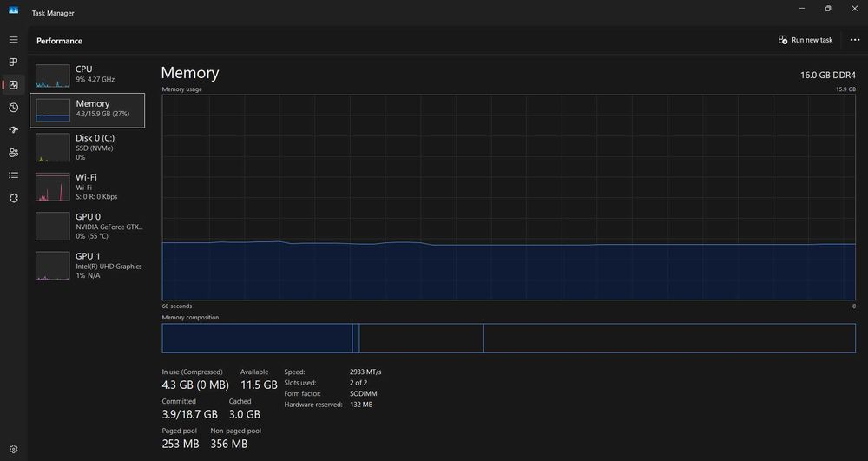This screenshot has width=868, height=461.
Task: Open the Users page icon
Action: click(x=13, y=153)
